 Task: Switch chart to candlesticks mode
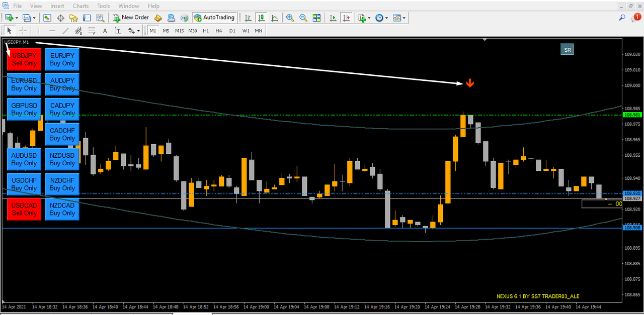coord(261,18)
